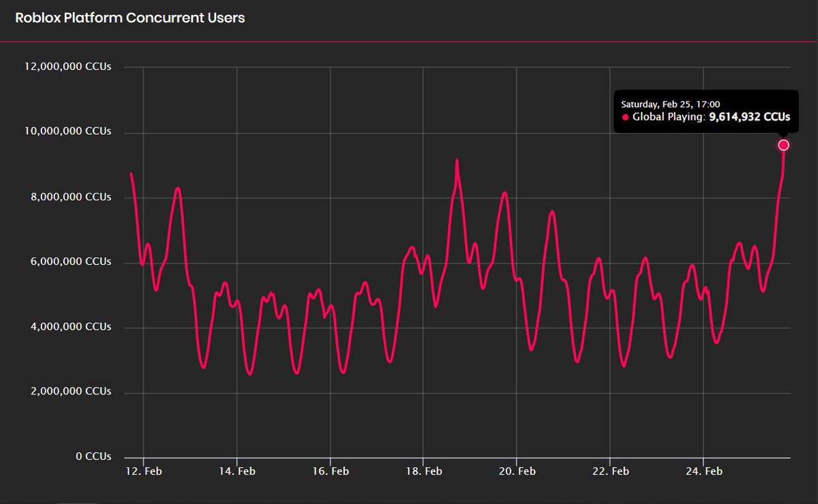Image resolution: width=818 pixels, height=504 pixels.
Task: Click the '9,614,932 CCUs' value in tooltip
Action: [750, 117]
